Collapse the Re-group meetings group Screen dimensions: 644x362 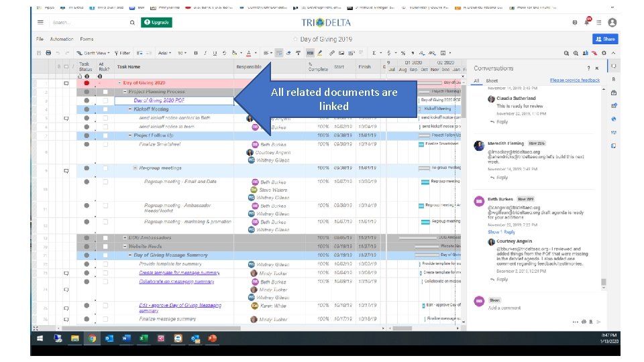pos(135,168)
